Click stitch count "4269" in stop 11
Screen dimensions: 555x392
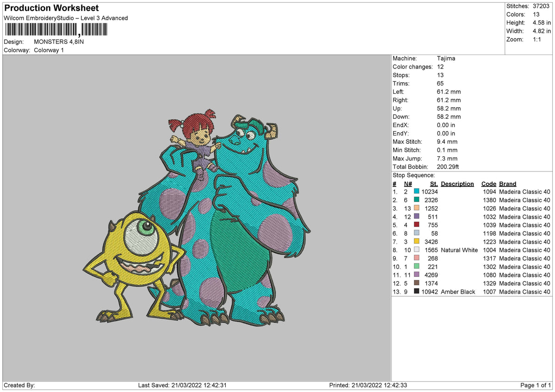[x=431, y=275]
